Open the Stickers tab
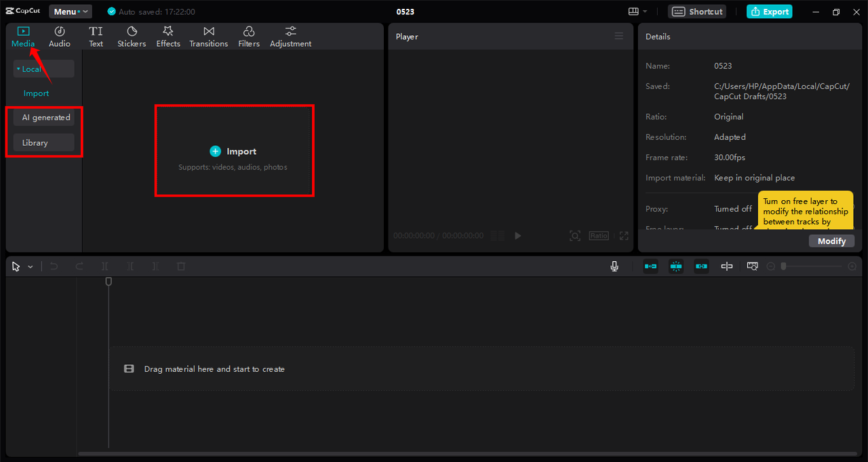 [132, 37]
